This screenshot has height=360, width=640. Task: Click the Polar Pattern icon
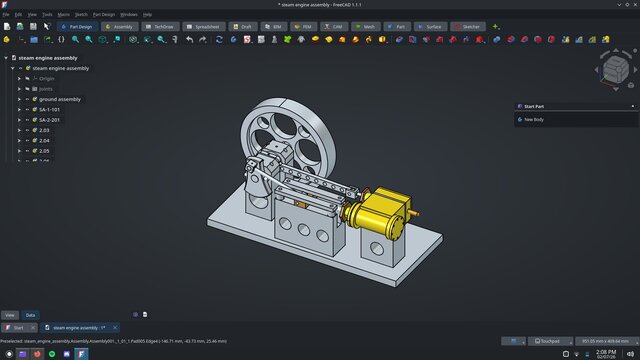click(x=592, y=40)
